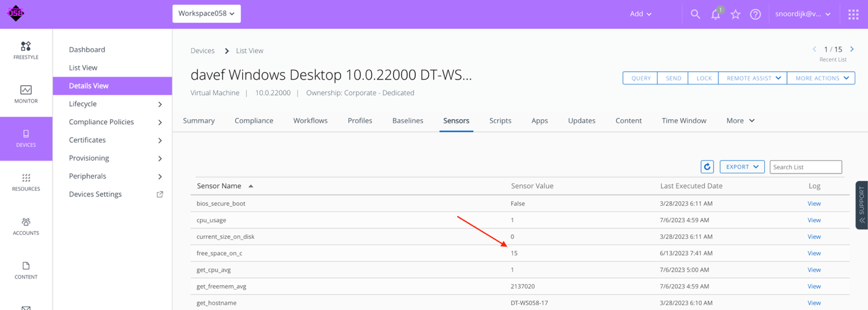The width and height of the screenshot is (868, 310).
Task: Open the Accounts section icon
Action: coord(26,226)
